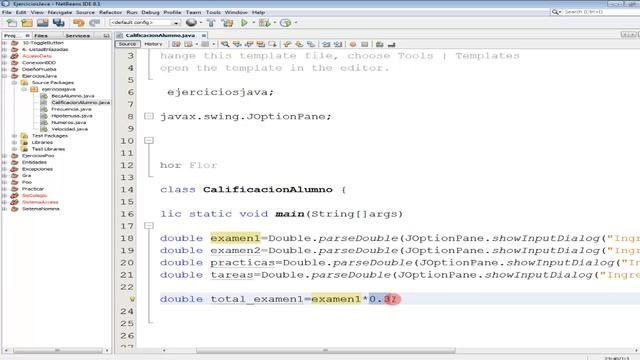This screenshot has width=640, height=360.
Task: Open the Run Project arrow dropdown
Action: (x=253, y=23)
